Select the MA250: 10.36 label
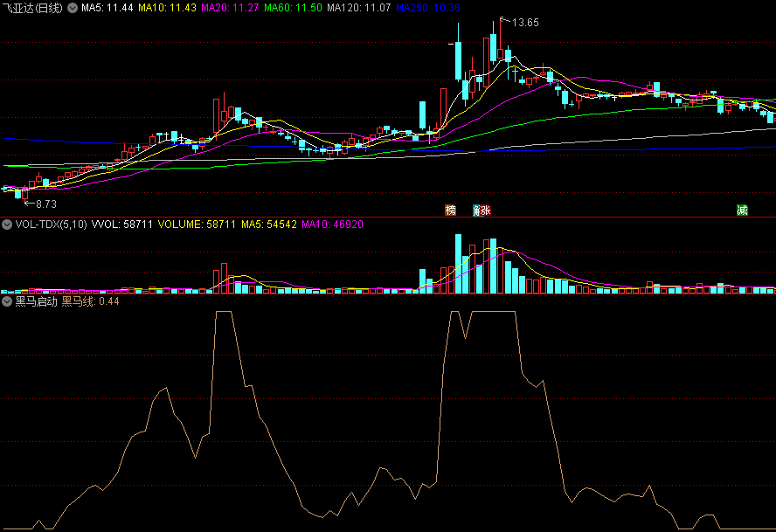776x532 pixels. pyautogui.click(x=428, y=8)
